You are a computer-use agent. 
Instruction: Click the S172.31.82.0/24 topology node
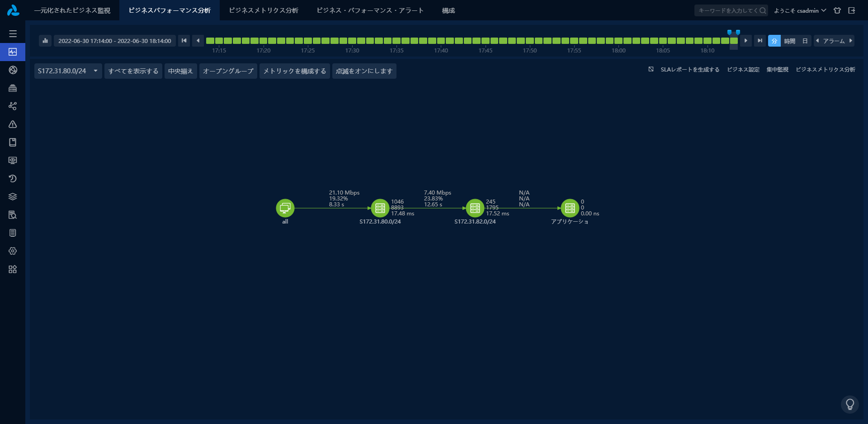(475, 208)
